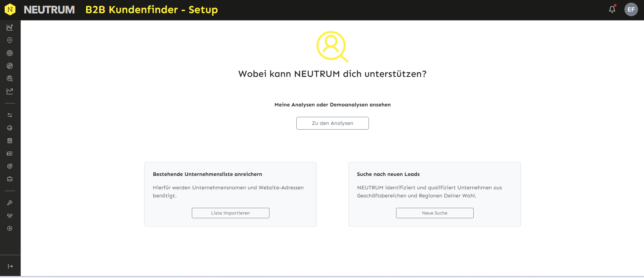Click the 'Suche nach neuen Leads' card title
Screen dimensions: 644x278
tap(388, 174)
